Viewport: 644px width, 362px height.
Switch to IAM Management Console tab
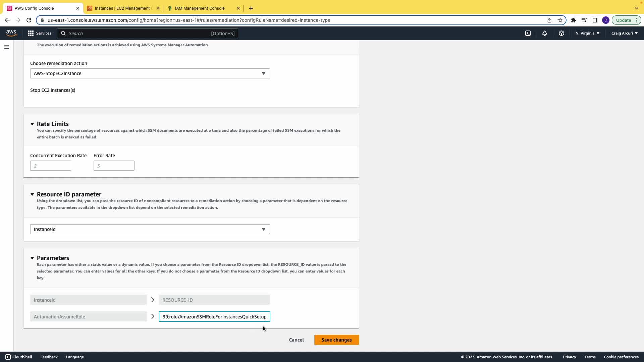point(200,8)
